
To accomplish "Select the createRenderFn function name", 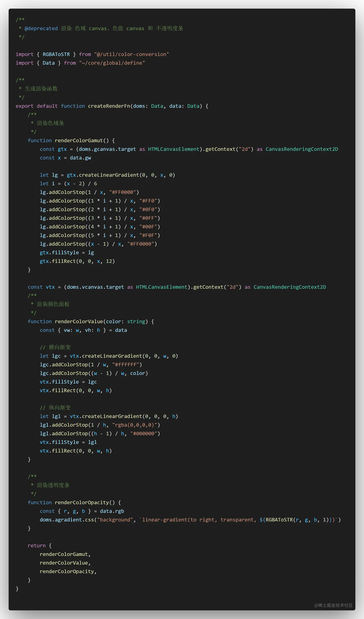I will point(109,106).
